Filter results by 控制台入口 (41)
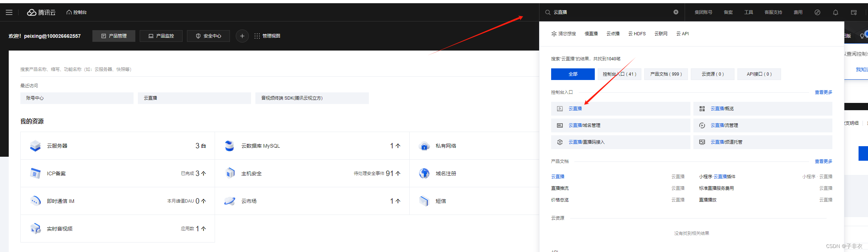This screenshot has width=868, height=252. (x=620, y=74)
